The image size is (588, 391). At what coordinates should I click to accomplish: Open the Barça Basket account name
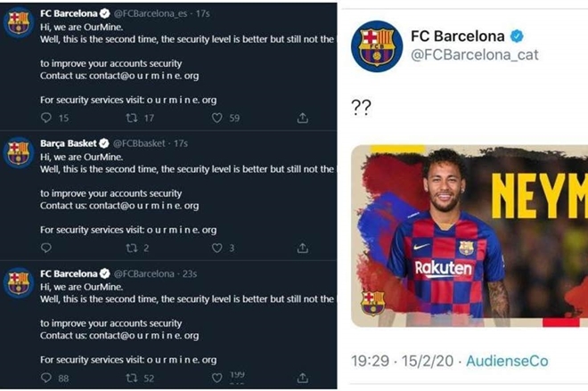click(69, 143)
